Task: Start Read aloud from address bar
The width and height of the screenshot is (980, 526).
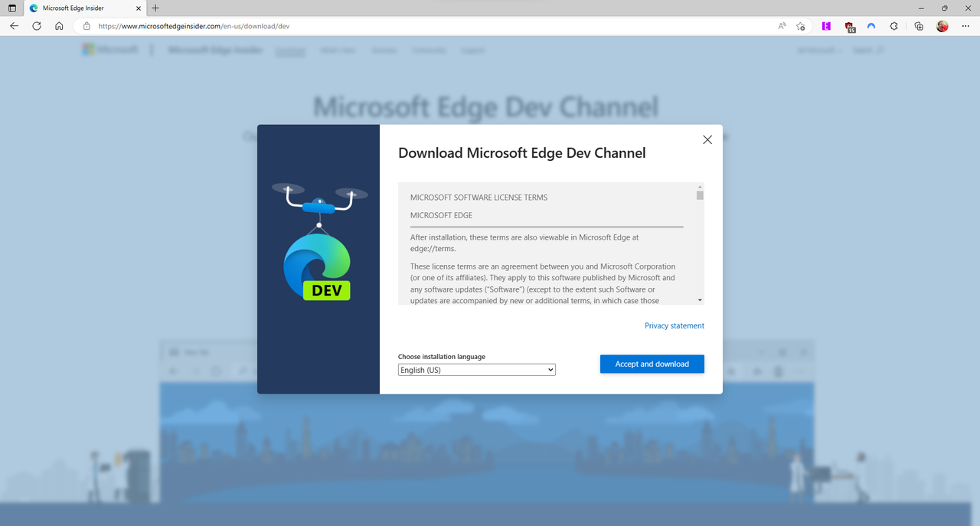Action: coord(782,26)
